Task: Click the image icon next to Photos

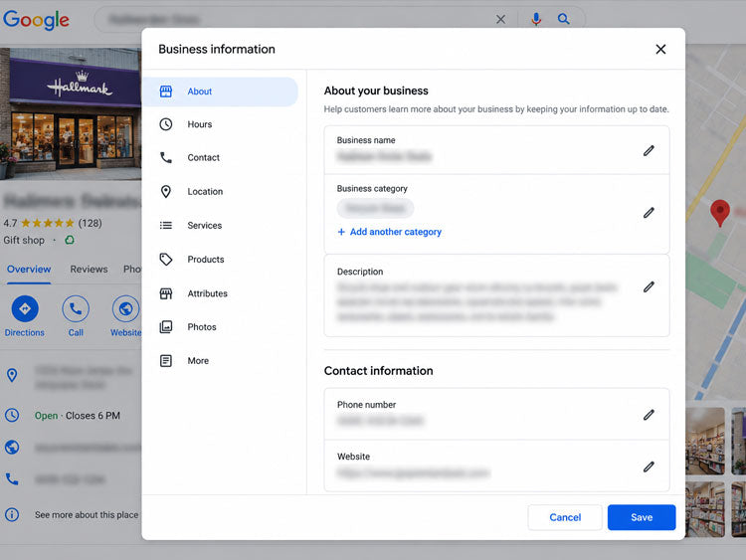Action: click(165, 327)
